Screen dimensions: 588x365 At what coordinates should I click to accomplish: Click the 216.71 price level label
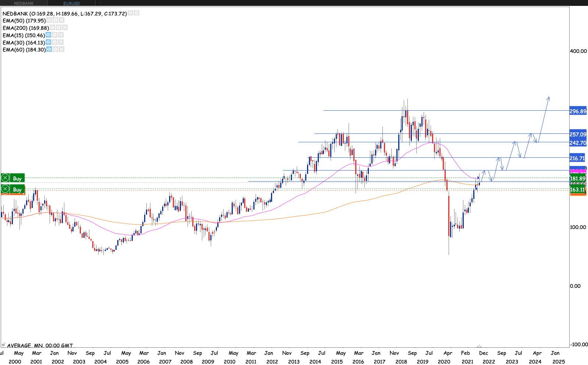coord(577,158)
